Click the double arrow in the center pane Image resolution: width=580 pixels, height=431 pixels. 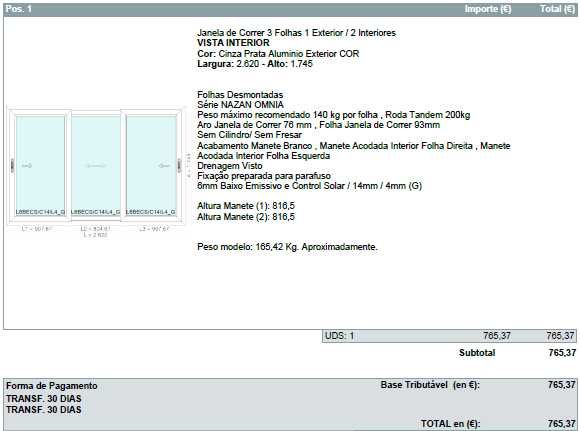96,166
